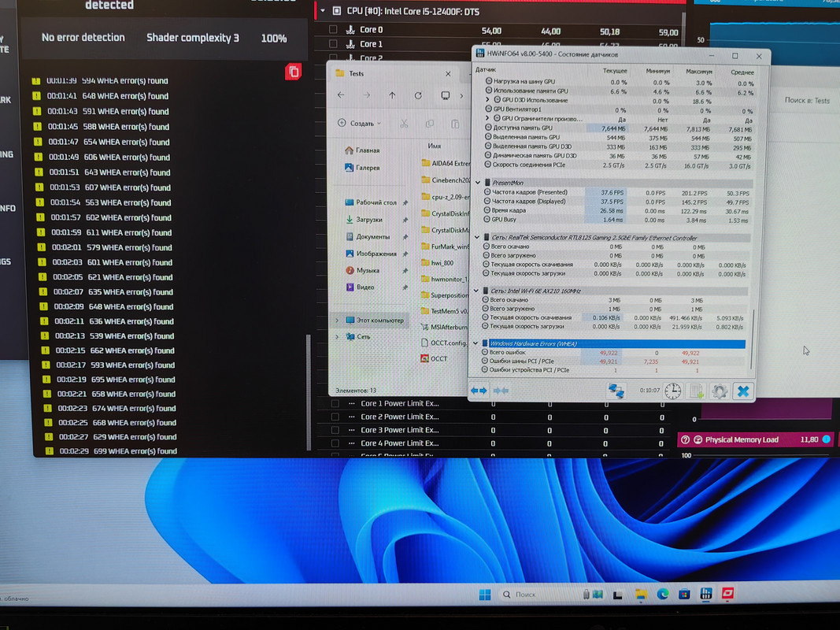This screenshot has height=630, width=840.
Task: Open Видео in Explorer sidebar
Action: point(360,287)
